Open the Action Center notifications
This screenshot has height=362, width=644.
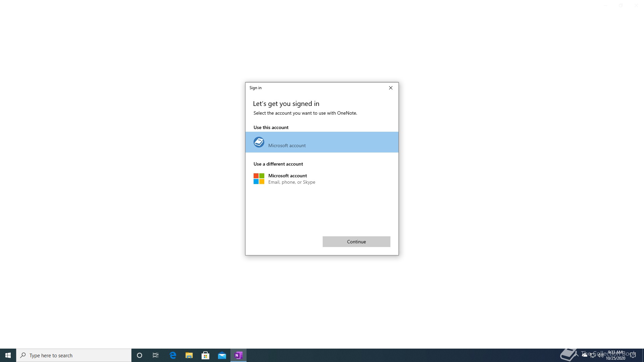tap(633, 355)
